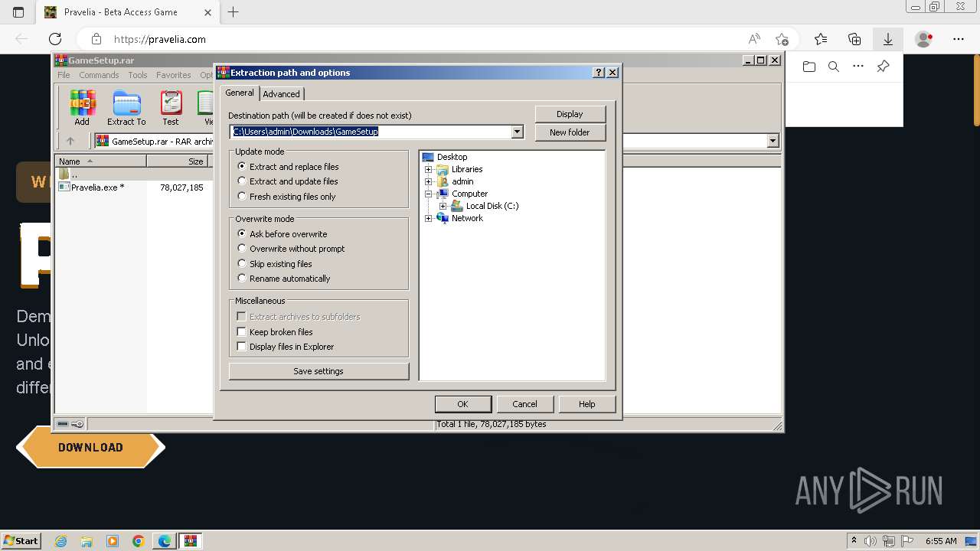Viewport: 980px width, 551px height.
Task: Open Edge settings and more menu
Action: pos(959,39)
